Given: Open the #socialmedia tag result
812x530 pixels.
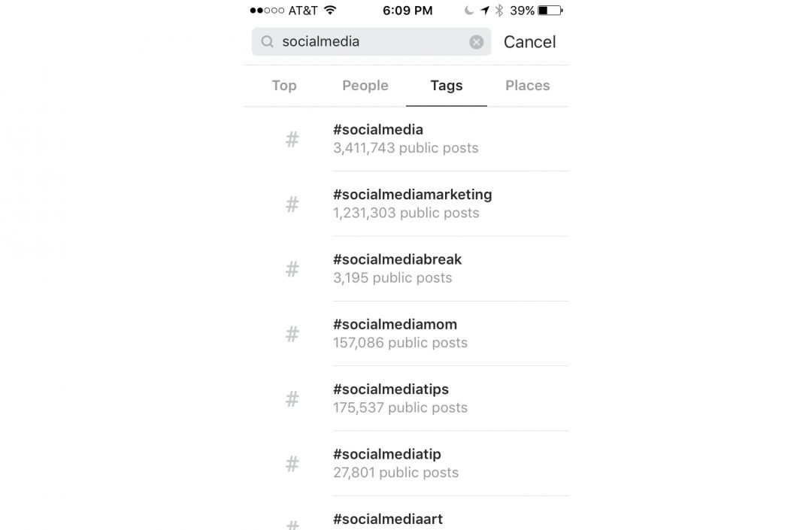Looking at the screenshot, I should click(x=406, y=138).
